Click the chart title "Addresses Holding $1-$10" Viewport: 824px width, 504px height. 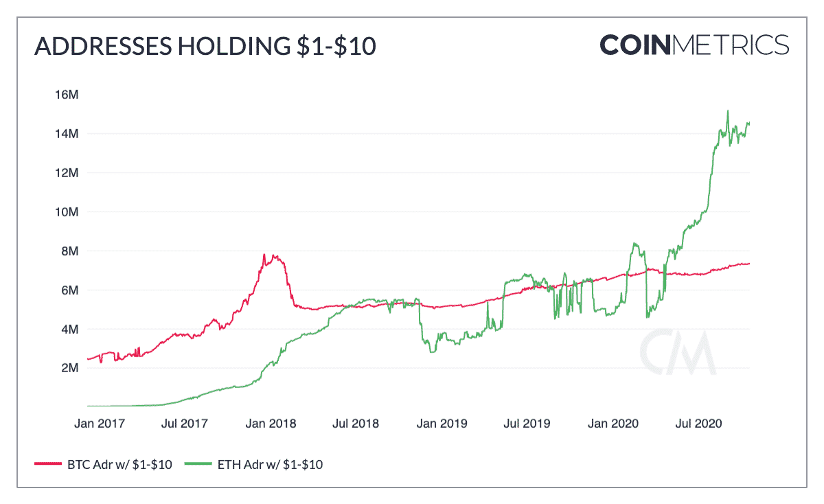[x=205, y=46]
